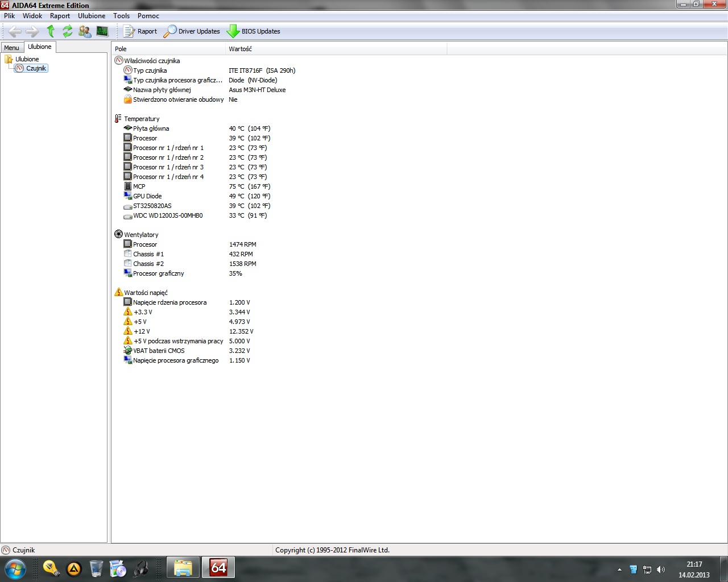Open the Raport wizard from the toolbar
The width and height of the screenshot is (728, 582).
tap(140, 31)
